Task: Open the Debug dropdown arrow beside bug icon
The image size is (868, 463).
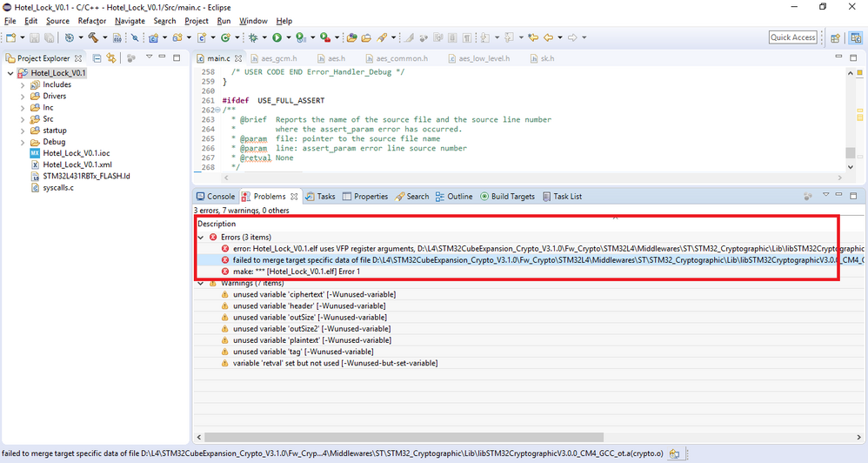Action: (264, 37)
